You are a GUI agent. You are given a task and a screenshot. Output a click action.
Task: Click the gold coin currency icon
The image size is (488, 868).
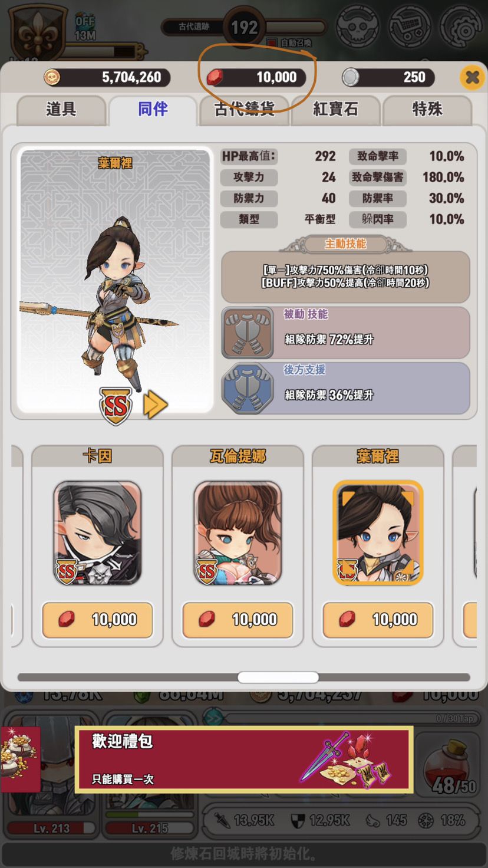click(52, 77)
